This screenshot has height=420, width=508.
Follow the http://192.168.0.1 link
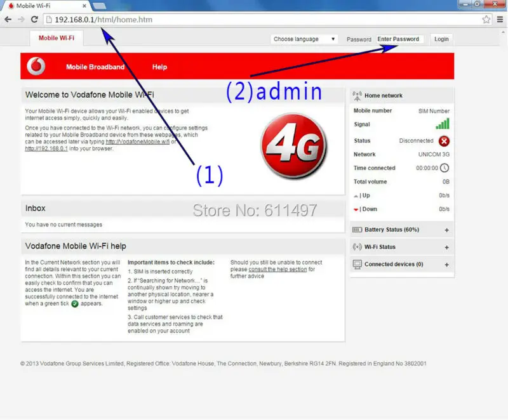(x=46, y=148)
